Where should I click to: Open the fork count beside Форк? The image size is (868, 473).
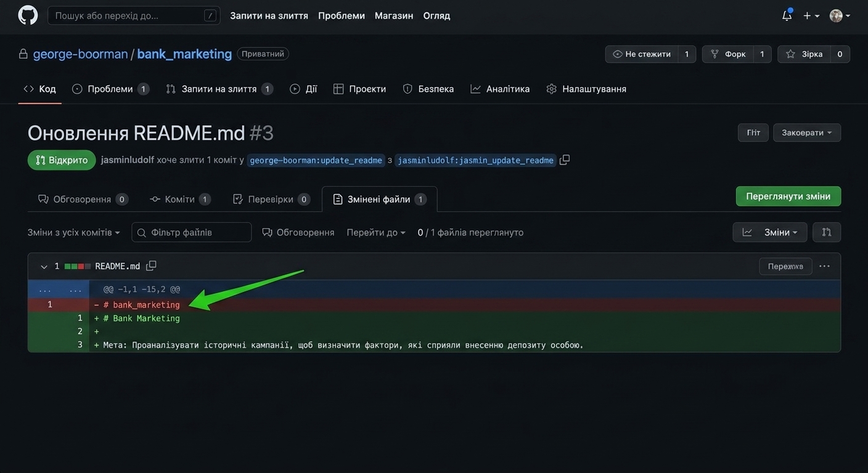tap(762, 54)
